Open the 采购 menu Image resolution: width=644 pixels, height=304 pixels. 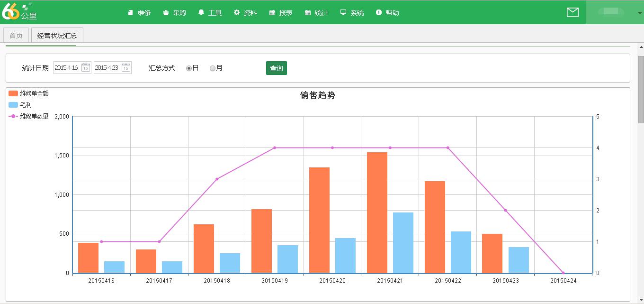coord(174,13)
